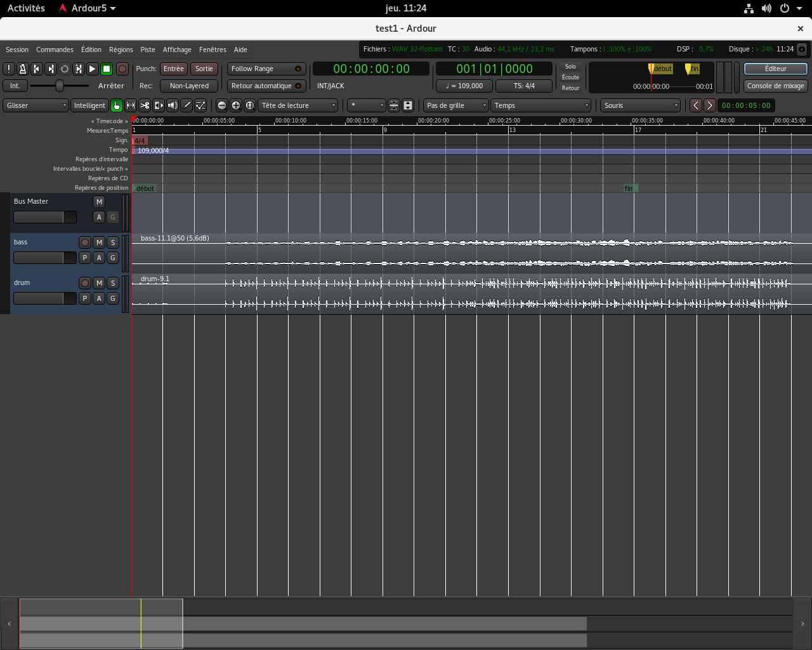The image size is (812, 650).
Task: Select the Cut (scissors) tool
Action: coord(145,105)
